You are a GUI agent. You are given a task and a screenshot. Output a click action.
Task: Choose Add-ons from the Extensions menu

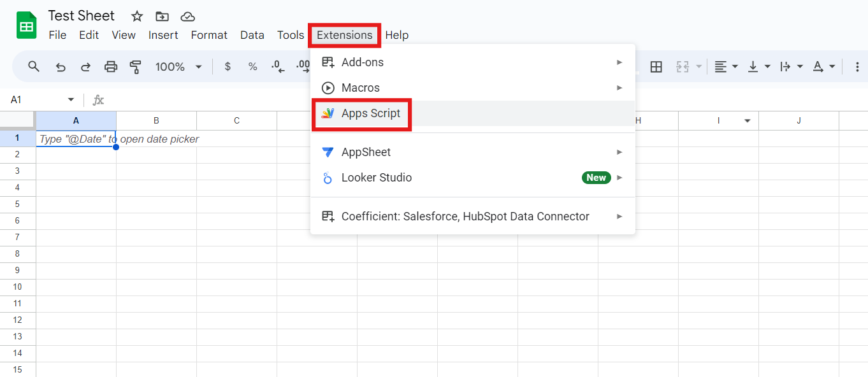[473, 62]
